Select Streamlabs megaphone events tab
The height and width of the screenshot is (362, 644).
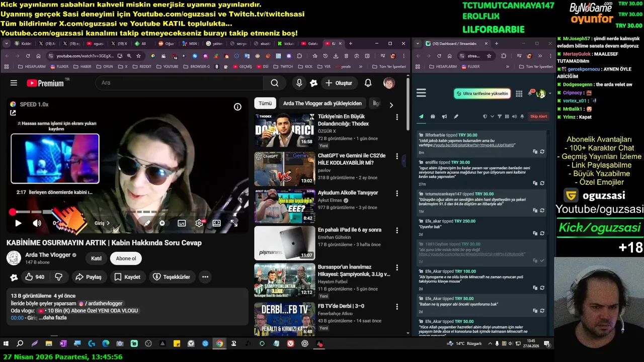[444, 117]
